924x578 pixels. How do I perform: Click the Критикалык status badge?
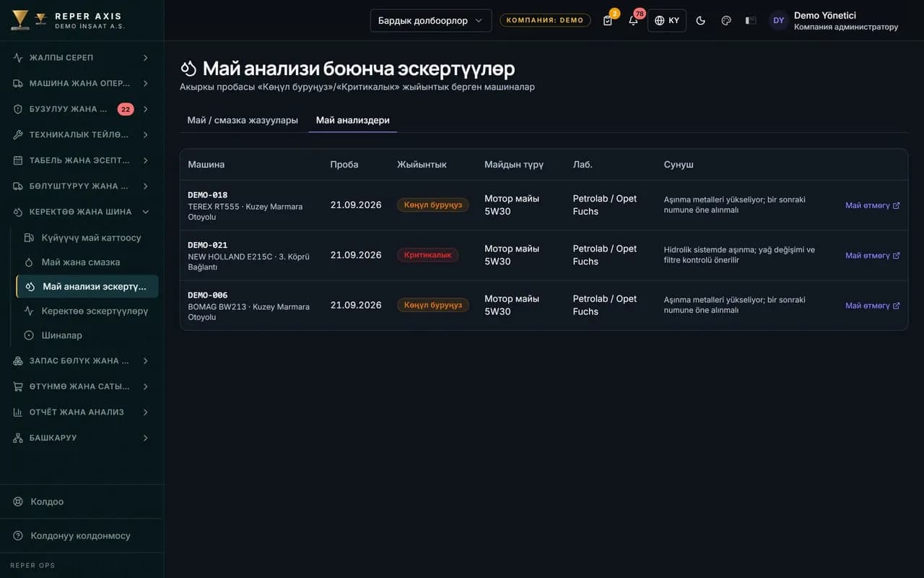[x=427, y=255]
